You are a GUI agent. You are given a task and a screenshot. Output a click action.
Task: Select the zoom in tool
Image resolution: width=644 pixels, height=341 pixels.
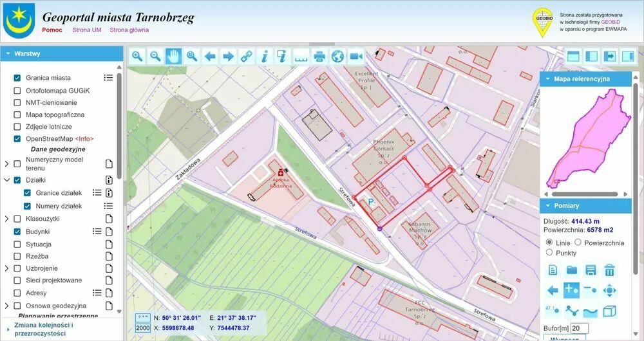[x=137, y=57]
